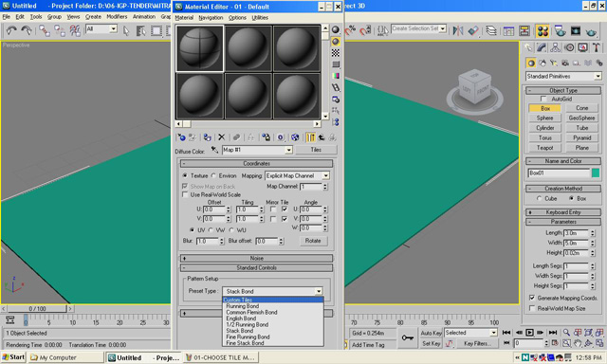Choose English Bond from preset list
The image size is (607, 364).
(241, 318)
